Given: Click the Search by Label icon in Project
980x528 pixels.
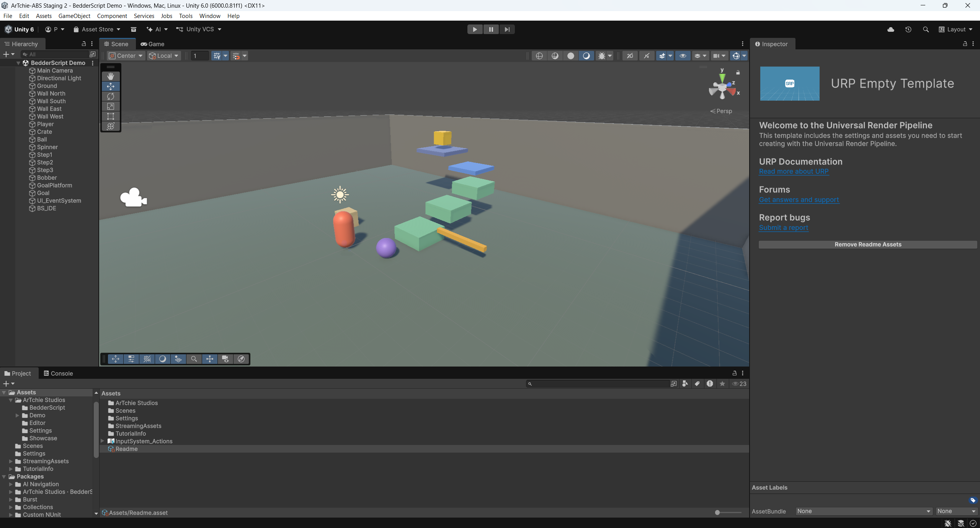Looking at the screenshot, I should pos(697,384).
